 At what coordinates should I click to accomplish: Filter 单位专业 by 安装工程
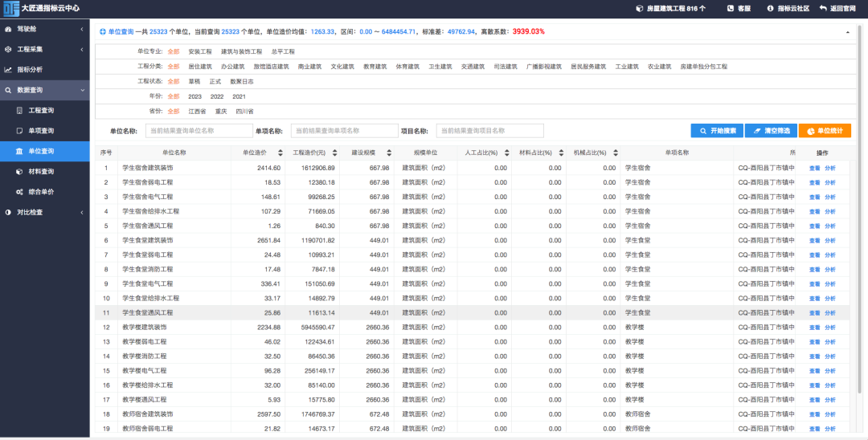click(x=200, y=51)
